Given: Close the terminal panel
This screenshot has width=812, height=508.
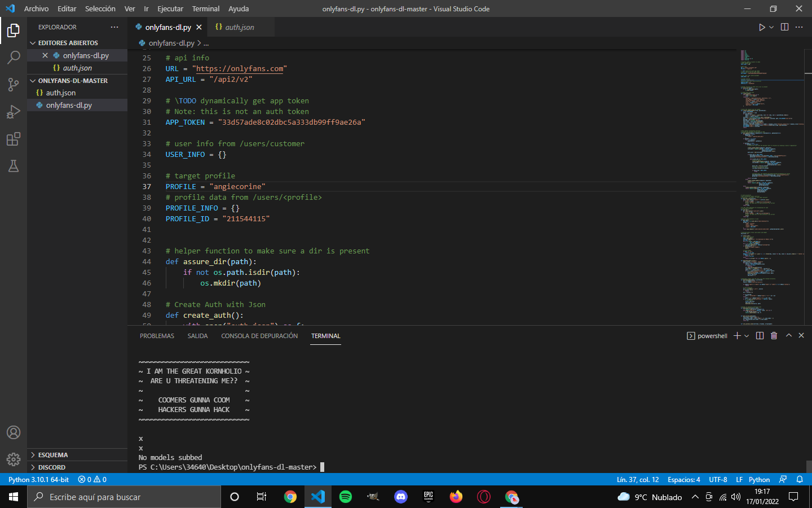Looking at the screenshot, I should coord(801,335).
